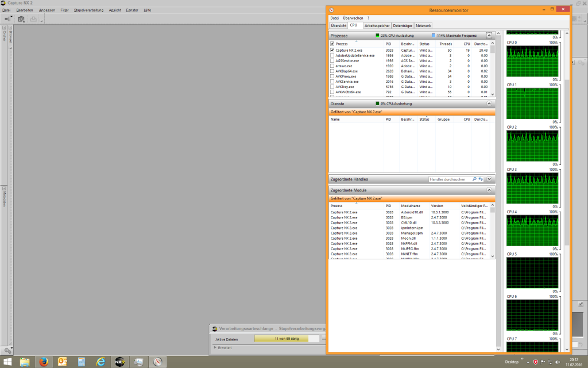
Task: Check the AdobeUpdateService.exe checkbox
Action: (x=332, y=55)
